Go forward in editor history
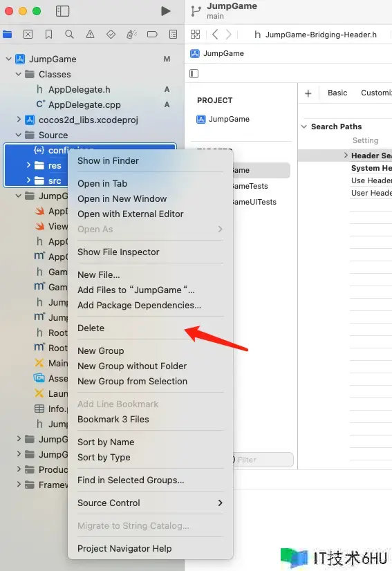 pos(228,35)
